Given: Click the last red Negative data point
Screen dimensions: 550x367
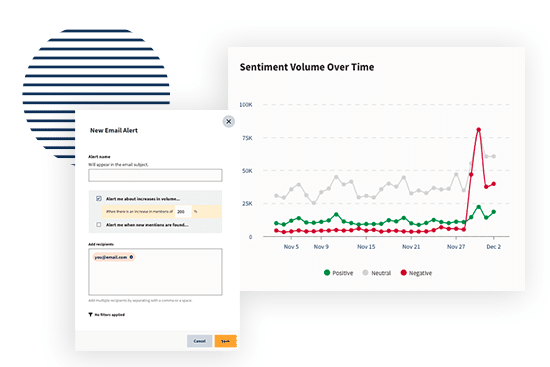Looking at the screenshot, I should [x=494, y=184].
